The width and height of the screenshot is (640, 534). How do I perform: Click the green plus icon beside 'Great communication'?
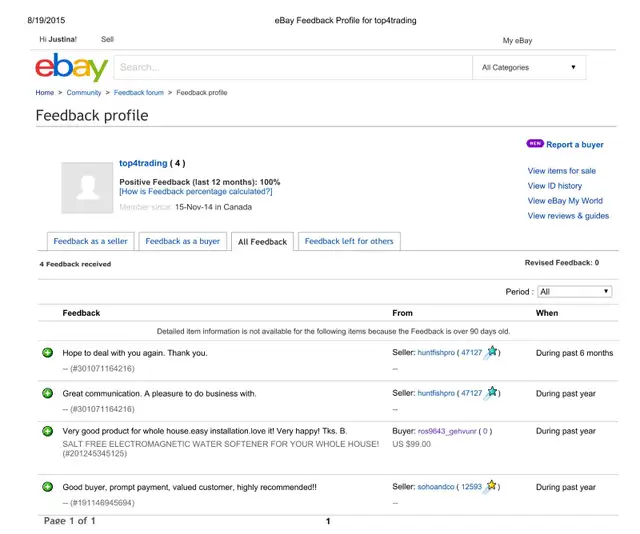[x=47, y=394]
